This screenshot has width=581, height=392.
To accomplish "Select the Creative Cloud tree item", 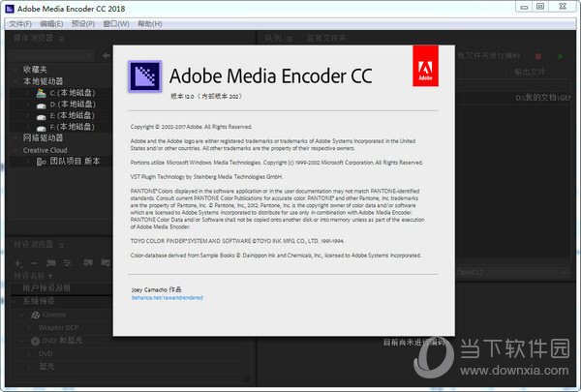I will tap(45, 150).
